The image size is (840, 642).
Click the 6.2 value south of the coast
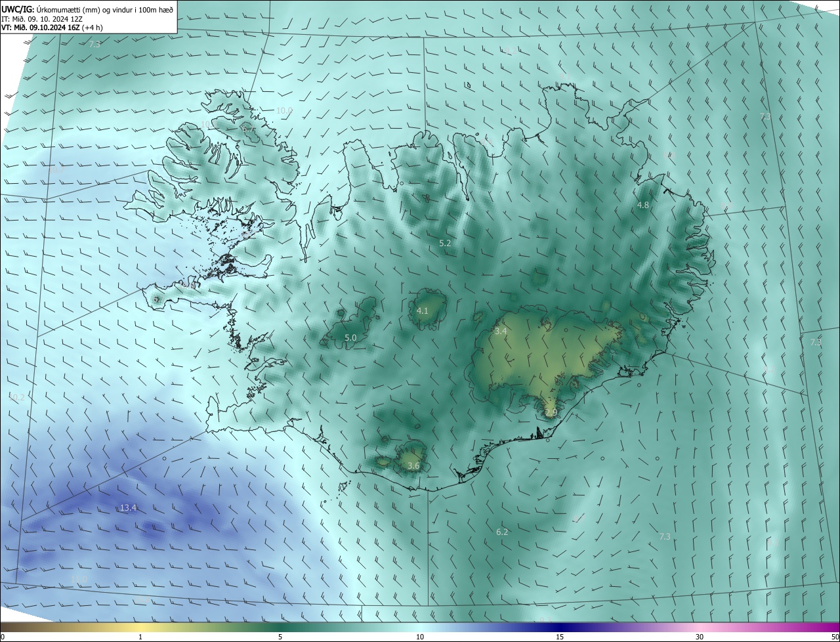coord(502,532)
